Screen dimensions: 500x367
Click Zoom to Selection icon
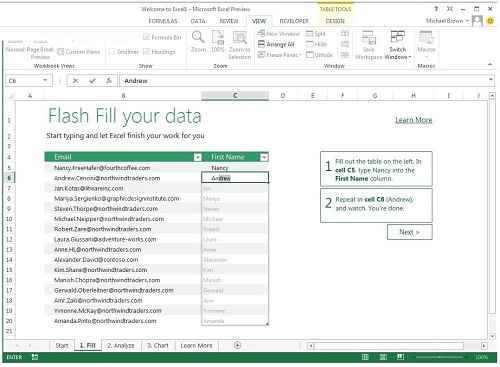pos(240,37)
